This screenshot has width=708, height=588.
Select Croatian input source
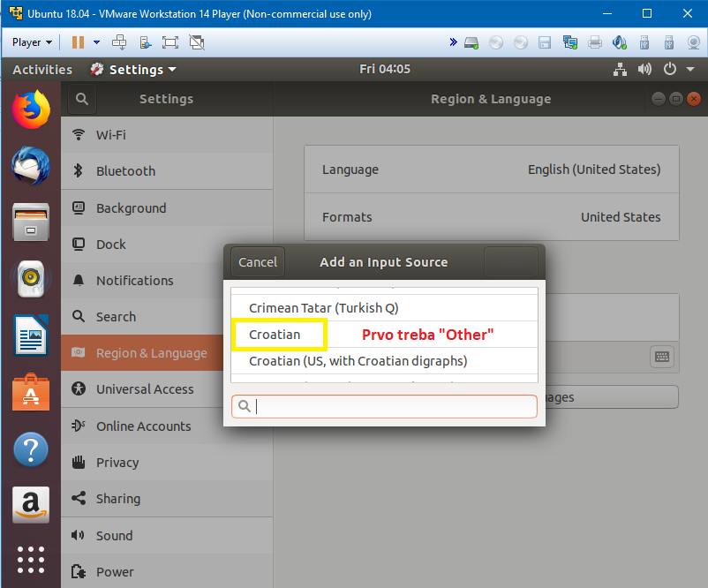(384, 335)
